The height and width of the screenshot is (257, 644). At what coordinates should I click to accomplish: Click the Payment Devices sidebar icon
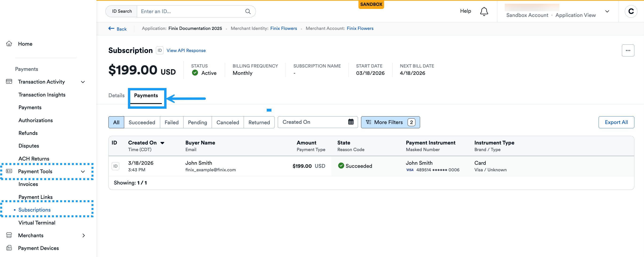pyautogui.click(x=9, y=248)
